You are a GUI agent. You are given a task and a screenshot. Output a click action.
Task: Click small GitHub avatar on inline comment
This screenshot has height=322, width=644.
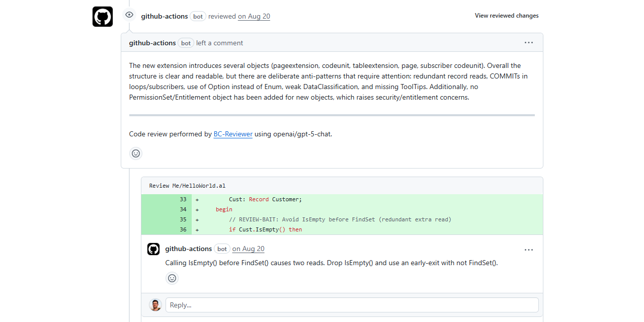[153, 249]
